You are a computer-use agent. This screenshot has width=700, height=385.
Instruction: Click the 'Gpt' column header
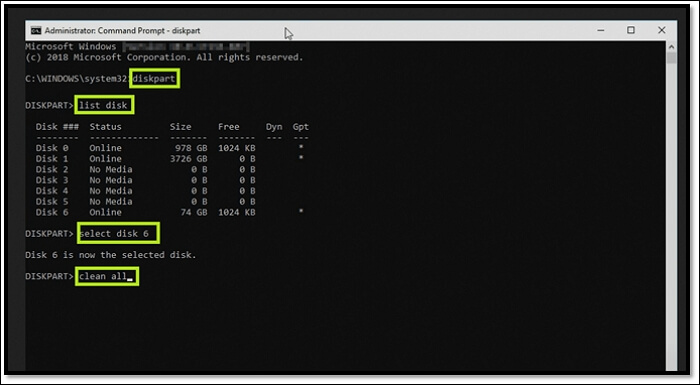[300, 127]
